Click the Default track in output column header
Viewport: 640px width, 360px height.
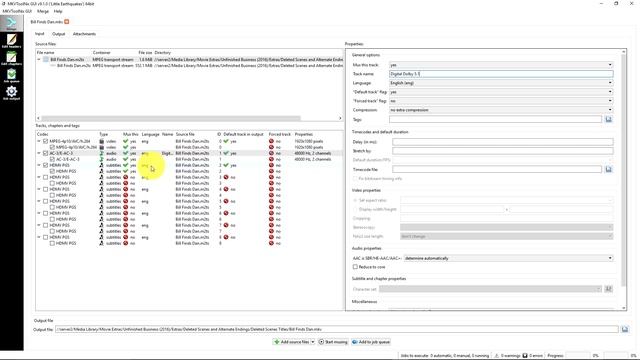click(x=243, y=134)
